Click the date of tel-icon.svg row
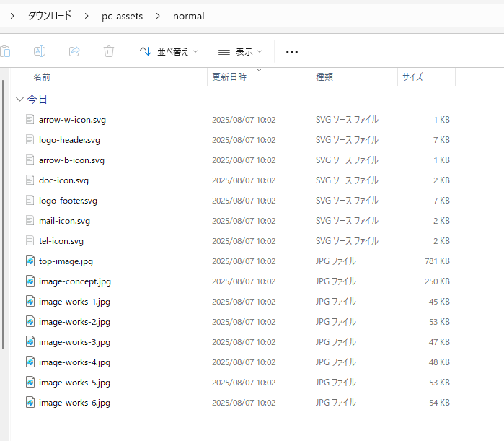Image resolution: width=504 pixels, height=441 pixels. [x=244, y=241]
